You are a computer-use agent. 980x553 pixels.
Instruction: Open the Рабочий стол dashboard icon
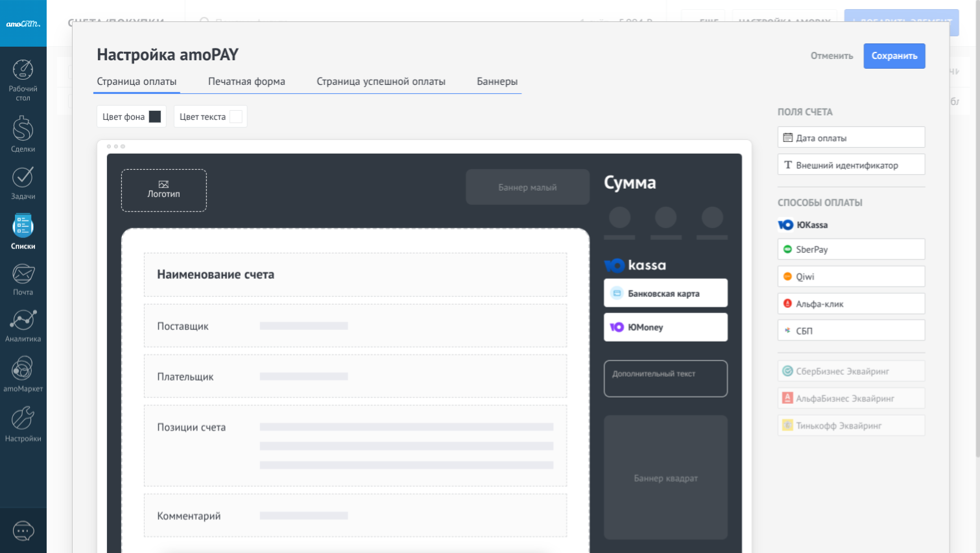23,70
